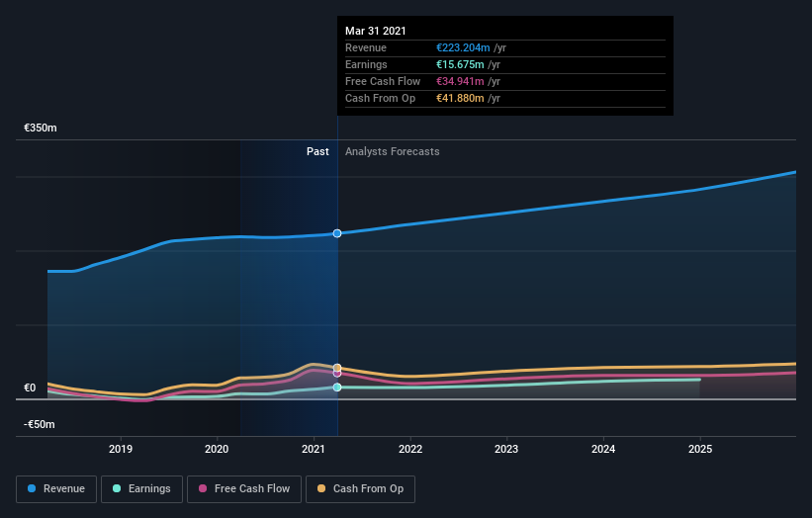Toggle the Earnings legend button
This screenshot has width=812, height=518.
[x=141, y=489]
